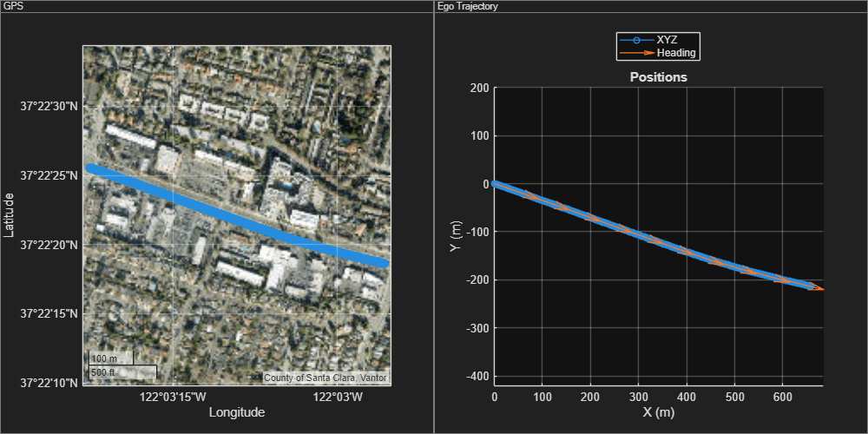
Task: Click the 300 tick on the X axis
Action: pos(638,397)
